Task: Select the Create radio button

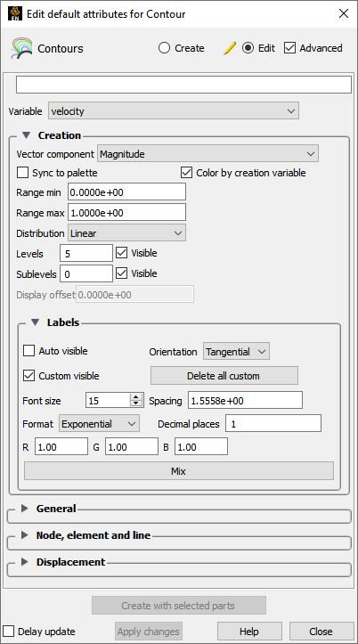Action: pos(164,48)
